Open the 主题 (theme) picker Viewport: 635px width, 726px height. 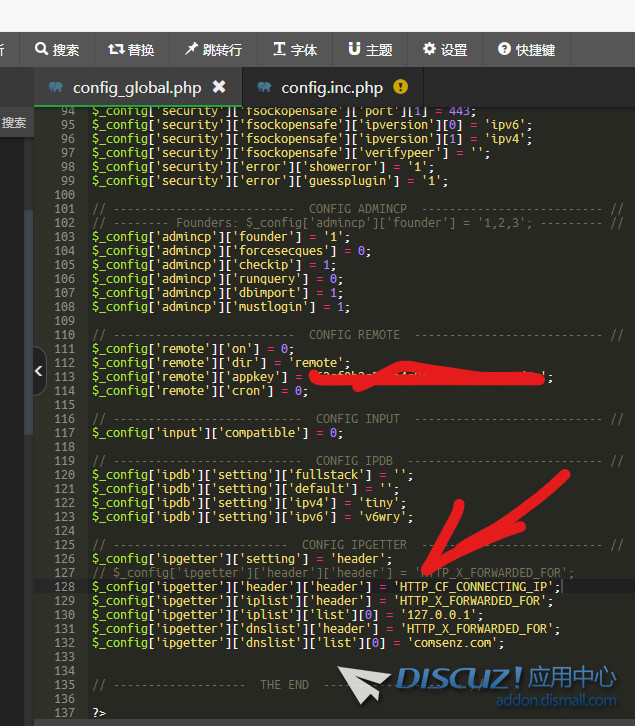click(369, 49)
